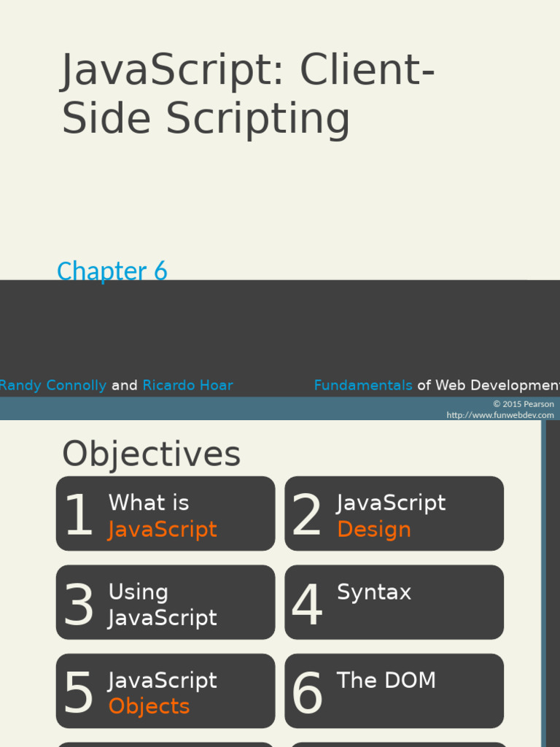This screenshot has height=747, width=560.
Task: Click the large number 6 on DOM tile
Action: click(x=306, y=693)
